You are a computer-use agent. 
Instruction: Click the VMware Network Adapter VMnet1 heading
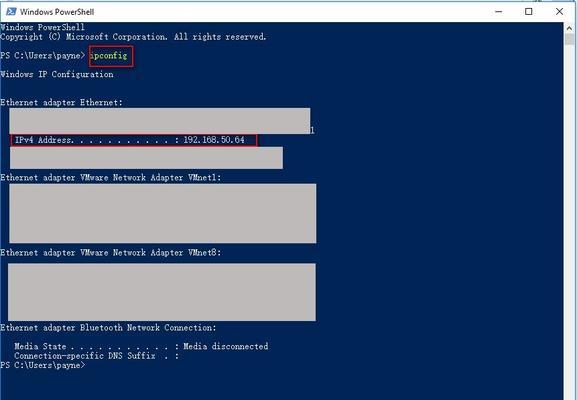tap(111, 178)
